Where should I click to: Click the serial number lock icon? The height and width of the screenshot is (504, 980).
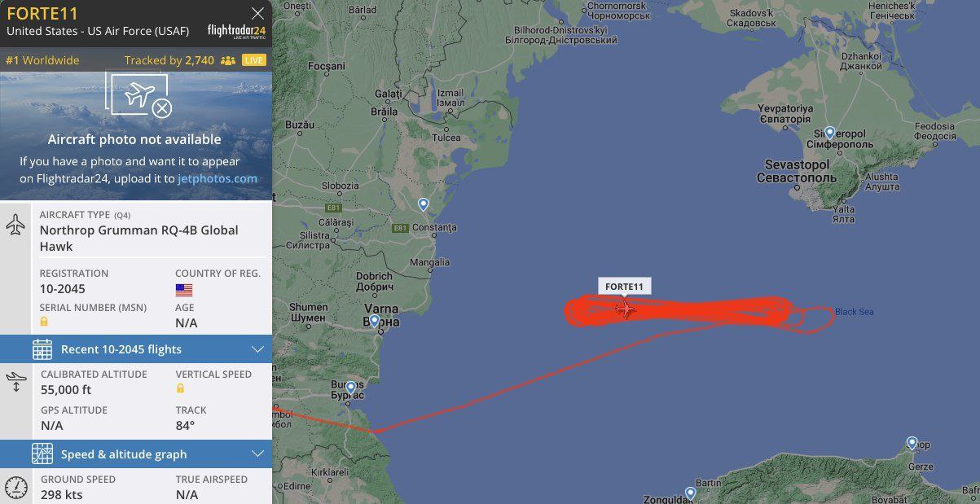[44, 322]
